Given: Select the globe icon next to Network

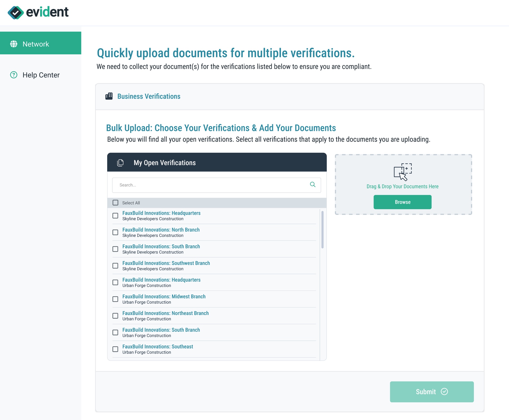Looking at the screenshot, I should [x=13, y=44].
